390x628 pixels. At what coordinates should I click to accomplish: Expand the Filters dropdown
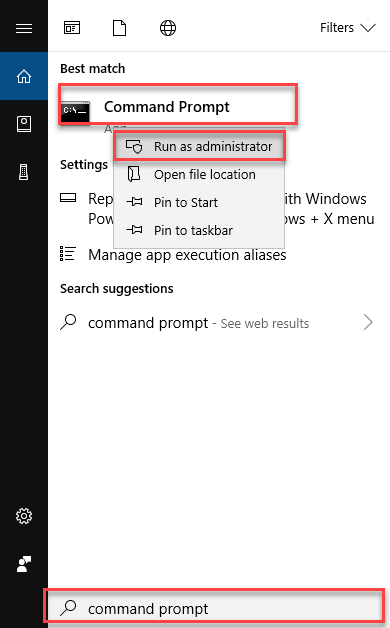[348, 28]
